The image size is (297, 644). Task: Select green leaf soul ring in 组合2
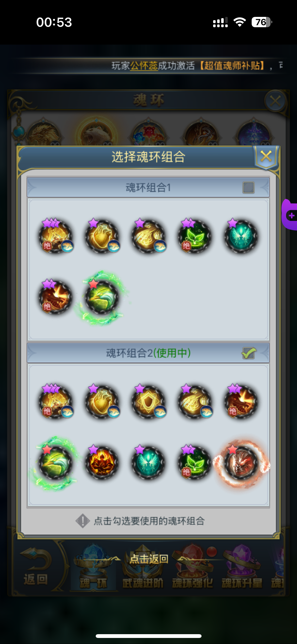pos(194,463)
